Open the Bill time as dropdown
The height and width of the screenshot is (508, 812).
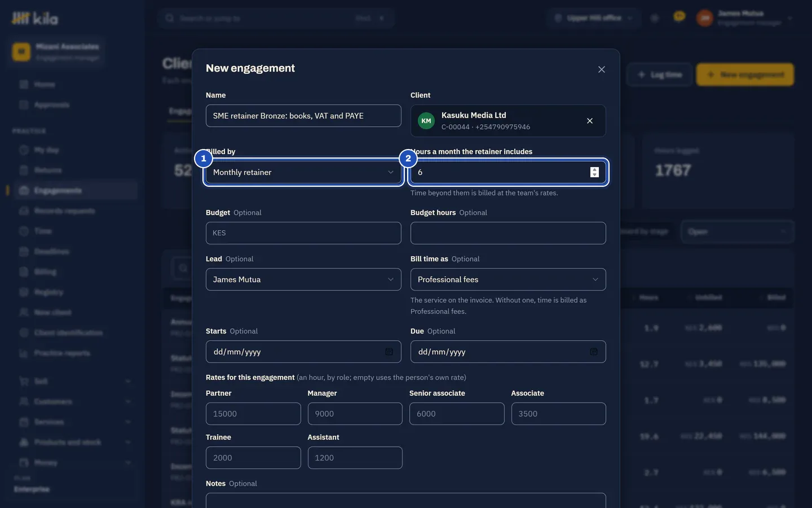click(x=508, y=279)
